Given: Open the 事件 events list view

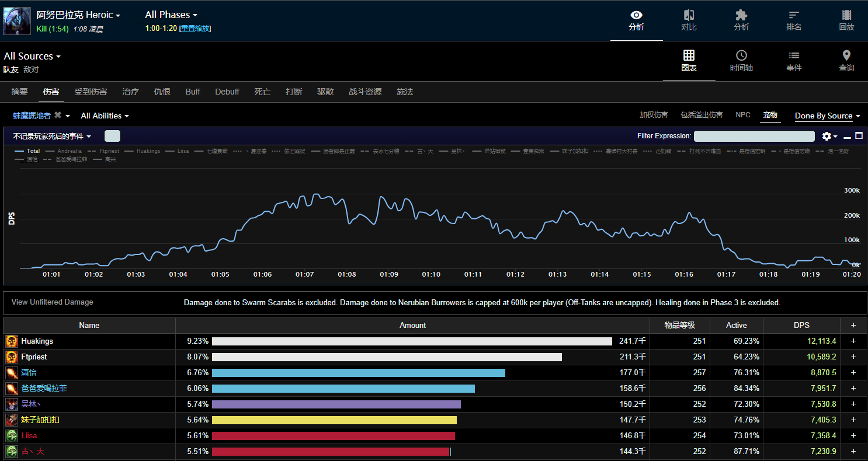Looking at the screenshot, I should 794,61.
